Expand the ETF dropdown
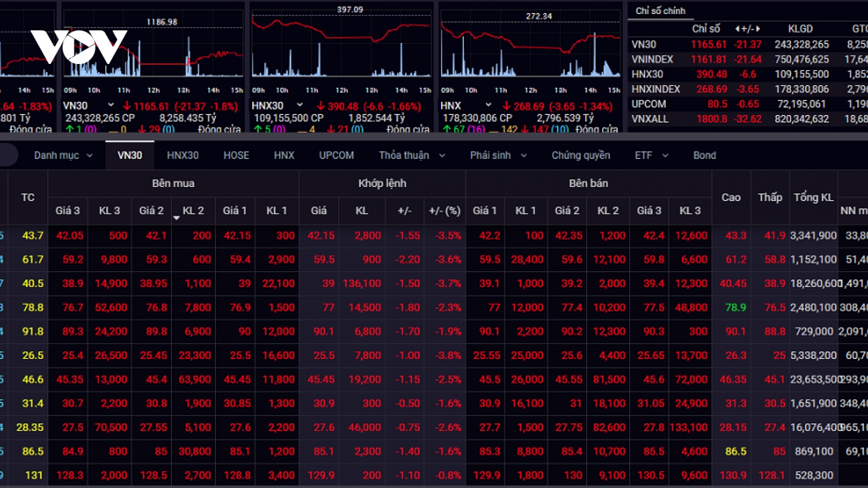The image size is (868, 488). (652, 156)
